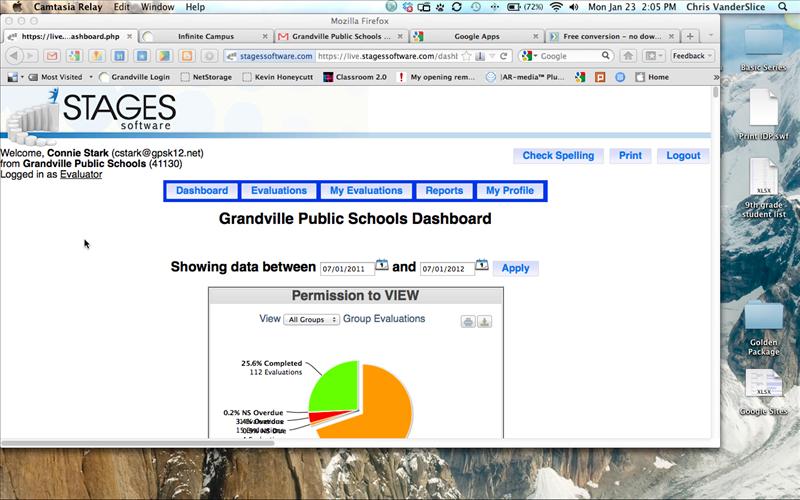Screen dimensions: 800x500
Task: Open the Evaluations section
Action: pos(279,191)
